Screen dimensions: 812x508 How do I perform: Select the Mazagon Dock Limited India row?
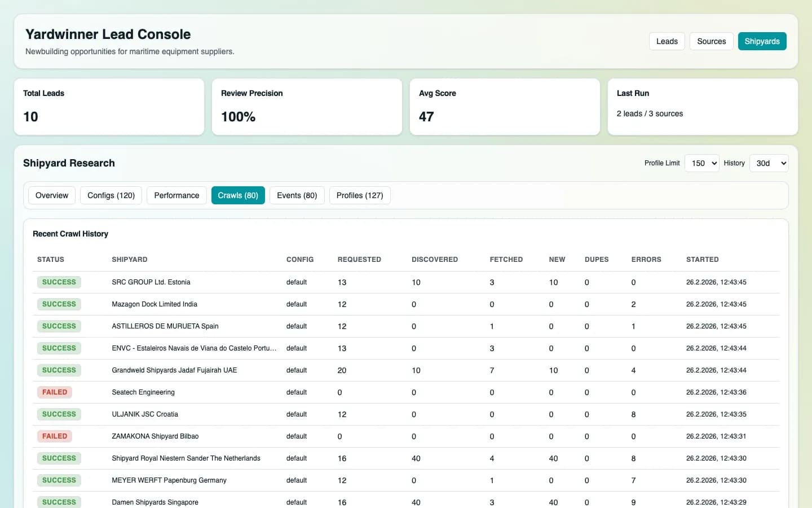pyautogui.click(x=155, y=304)
